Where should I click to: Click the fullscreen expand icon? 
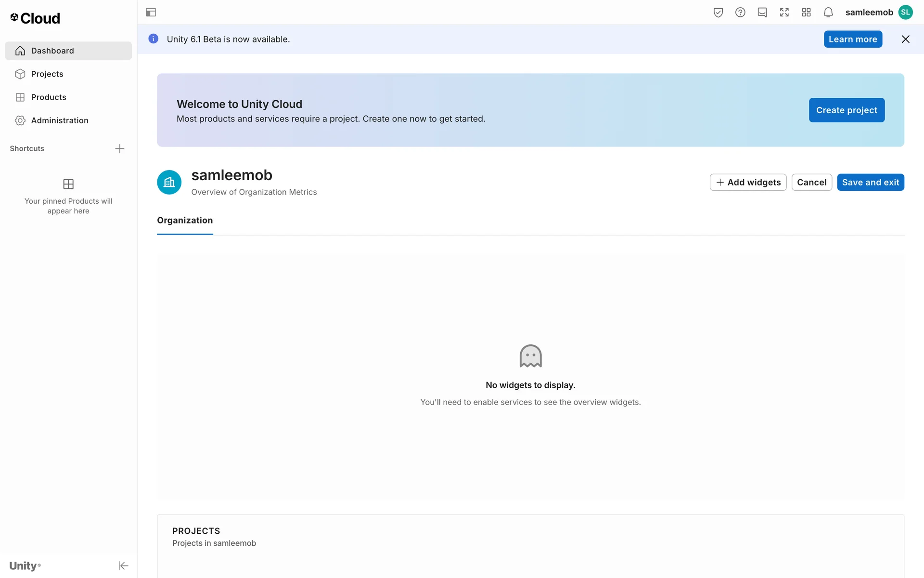[x=784, y=13]
